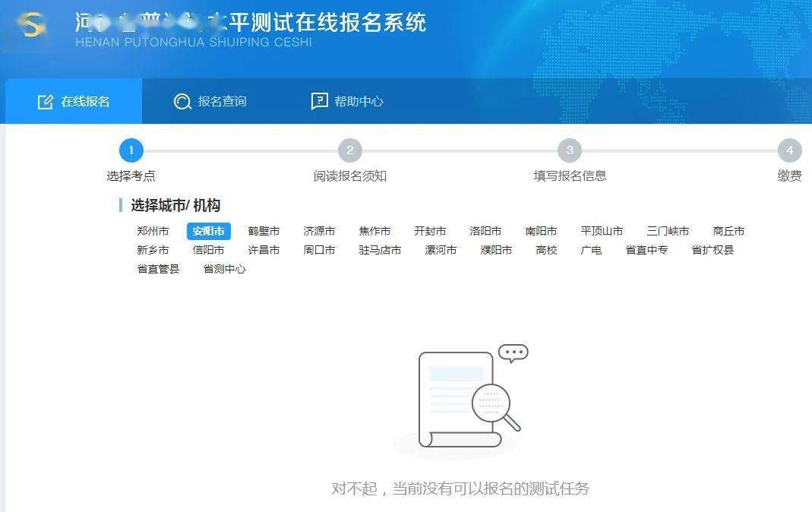Select 驻马店市 from the city list
The height and width of the screenshot is (512, 812).
coord(380,250)
